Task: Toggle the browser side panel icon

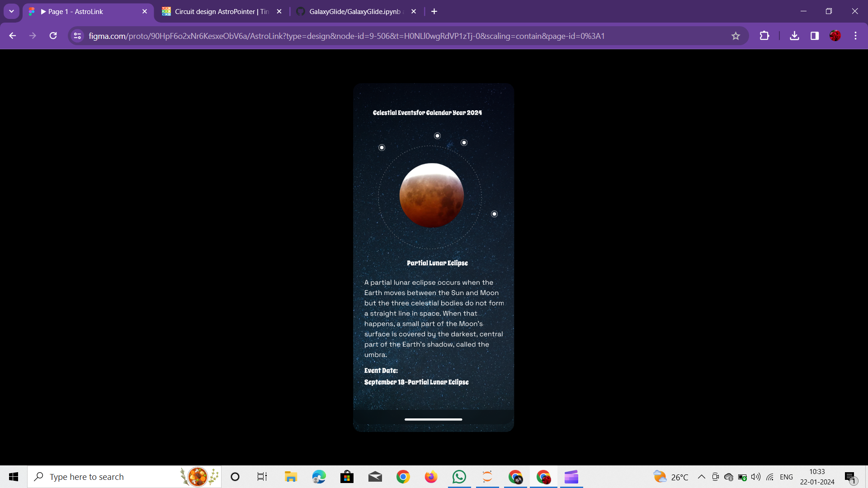Action: 815,36
